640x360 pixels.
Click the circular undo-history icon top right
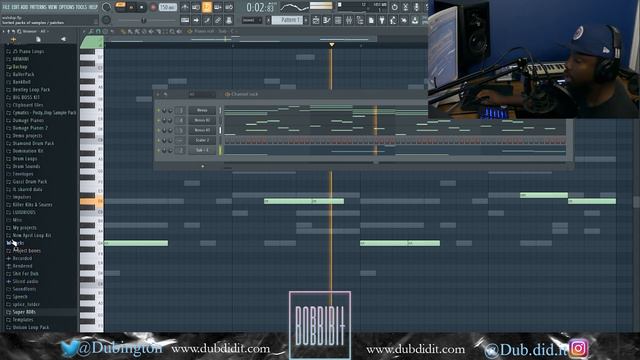coord(395,7)
